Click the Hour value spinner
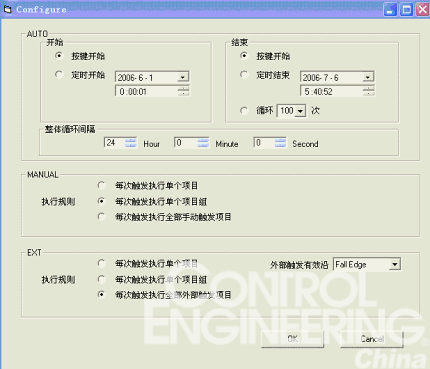Screen dimensions: 430x369 pyautogui.click(x=131, y=143)
